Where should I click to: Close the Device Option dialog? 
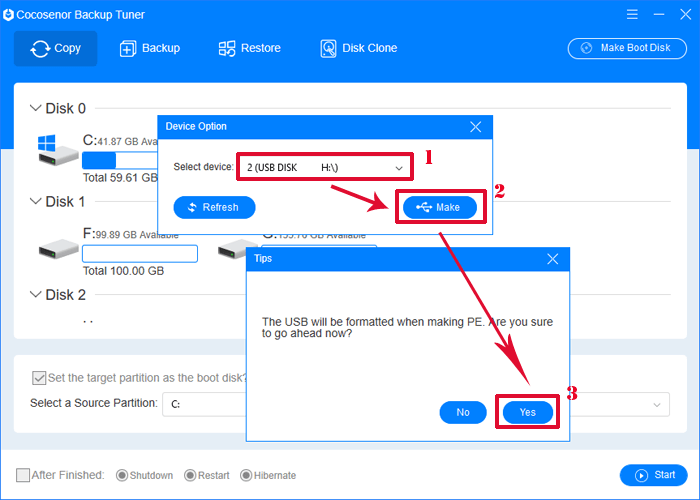[475, 127]
